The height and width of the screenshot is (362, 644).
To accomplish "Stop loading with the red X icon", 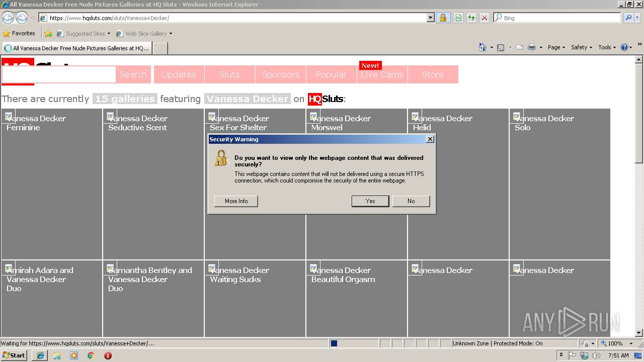I will [485, 18].
